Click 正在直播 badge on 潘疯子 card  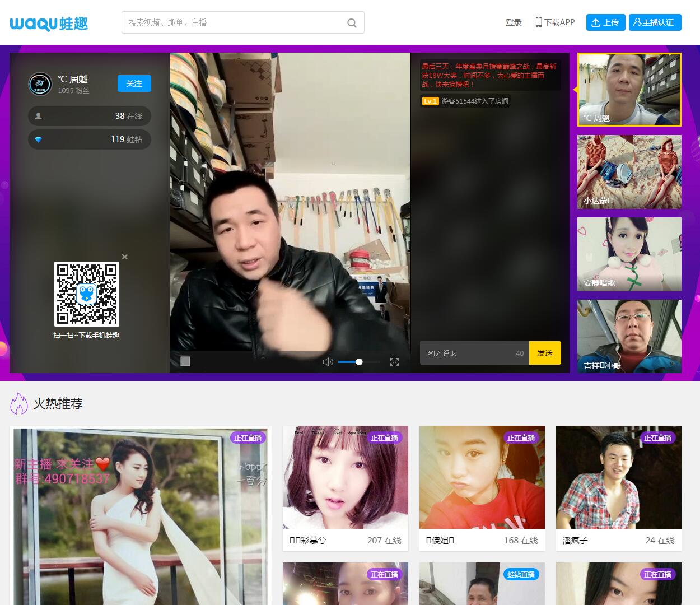pos(658,438)
